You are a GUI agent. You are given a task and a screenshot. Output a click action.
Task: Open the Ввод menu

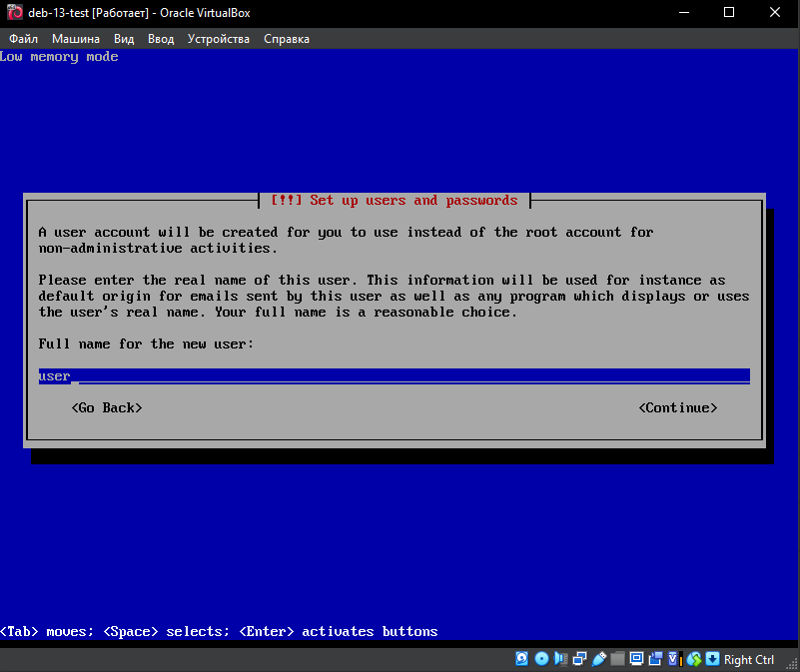coord(161,39)
